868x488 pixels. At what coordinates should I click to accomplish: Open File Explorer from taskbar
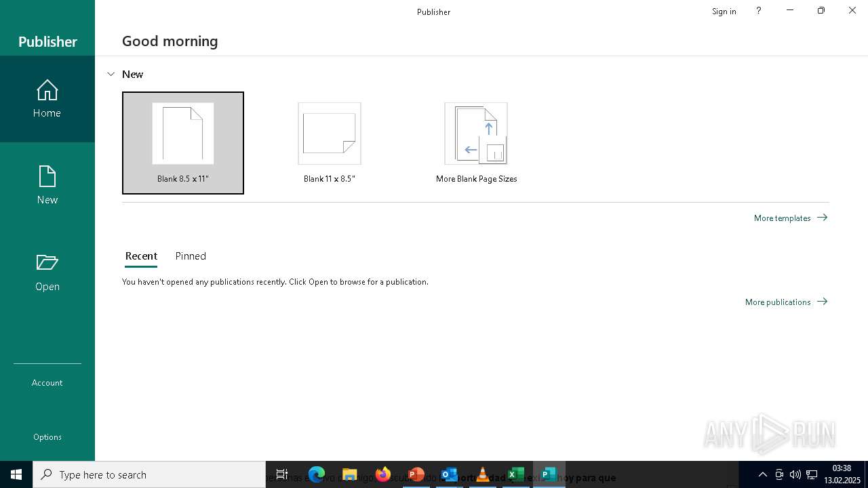350,474
